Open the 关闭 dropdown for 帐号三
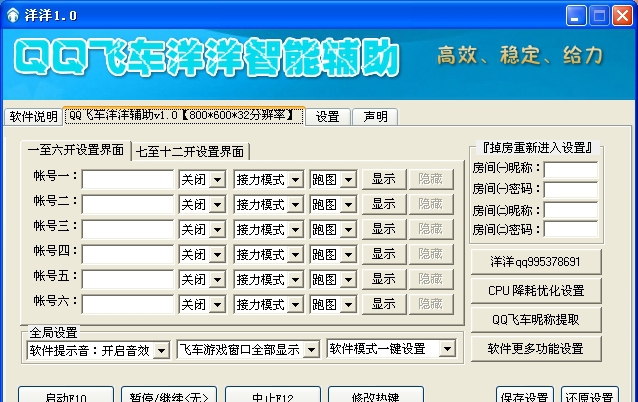Screen dimensions: 638x402 [202, 229]
